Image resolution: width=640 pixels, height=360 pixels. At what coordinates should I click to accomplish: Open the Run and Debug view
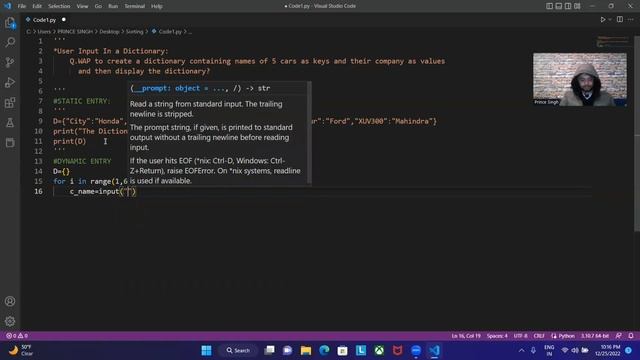coord(10,82)
